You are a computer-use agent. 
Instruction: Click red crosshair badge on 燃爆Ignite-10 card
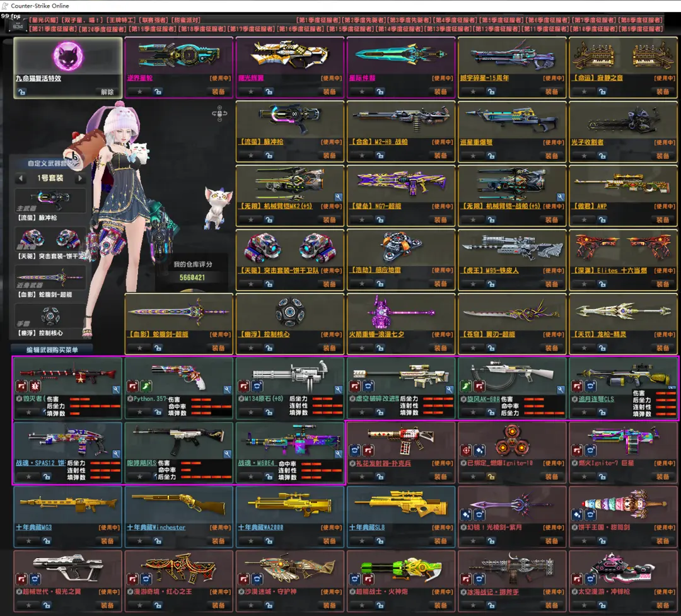click(466, 450)
